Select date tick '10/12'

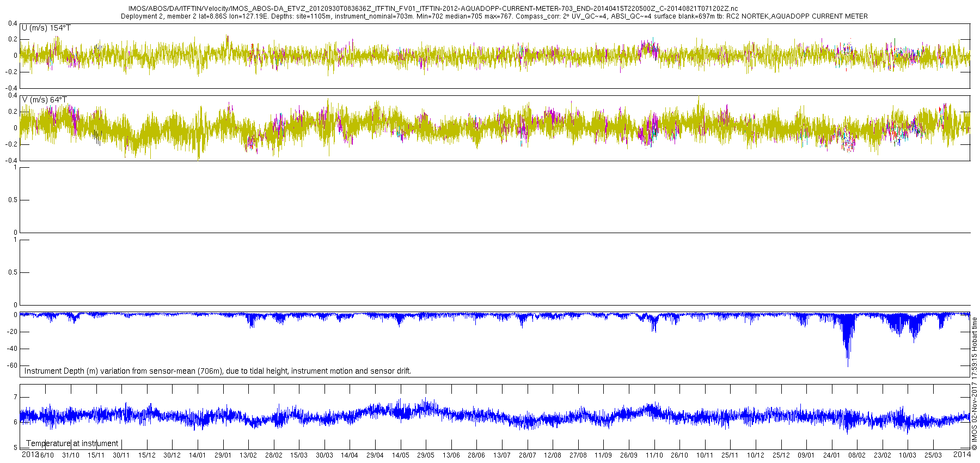[x=756, y=455]
